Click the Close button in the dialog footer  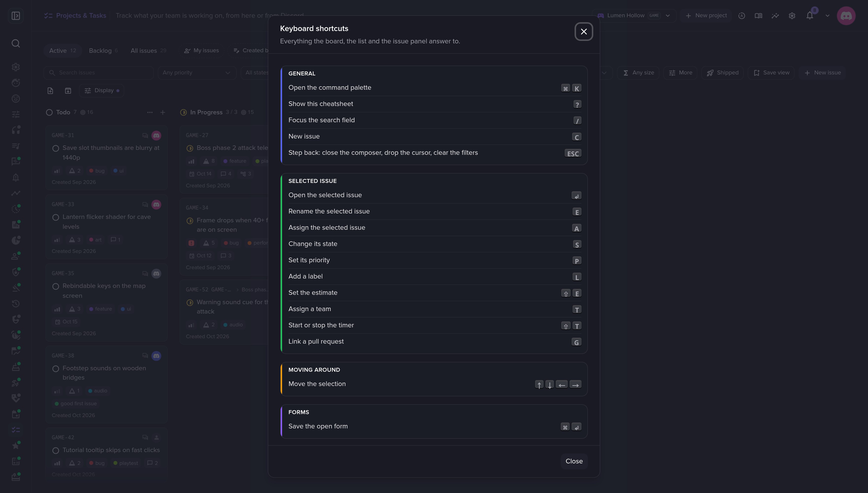click(x=574, y=461)
